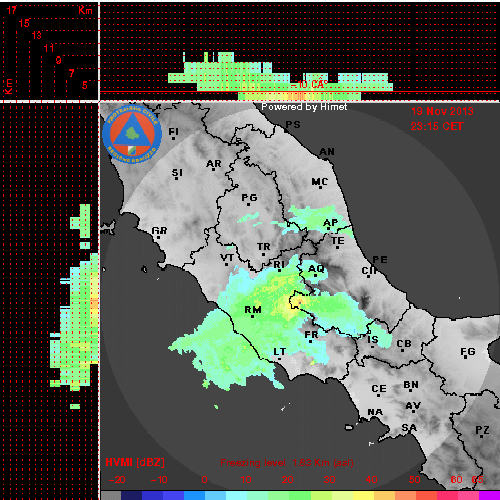Click the 23:15 CET timestamp
Image resolution: width=500 pixels, height=500 pixels.
coord(437,126)
